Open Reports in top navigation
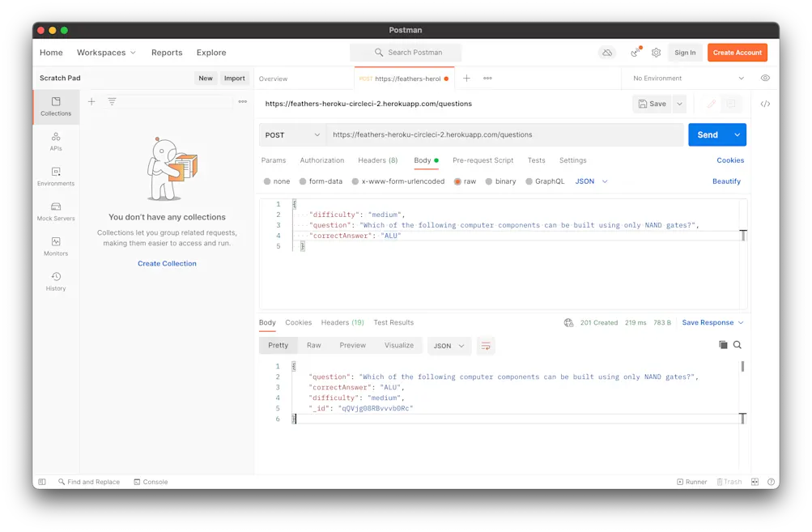 (167, 53)
